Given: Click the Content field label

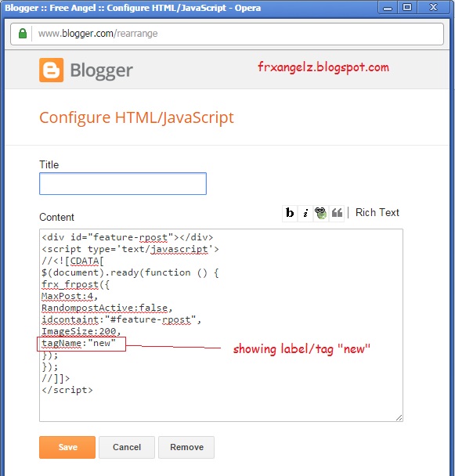Looking at the screenshot, I should pos(56,217).
